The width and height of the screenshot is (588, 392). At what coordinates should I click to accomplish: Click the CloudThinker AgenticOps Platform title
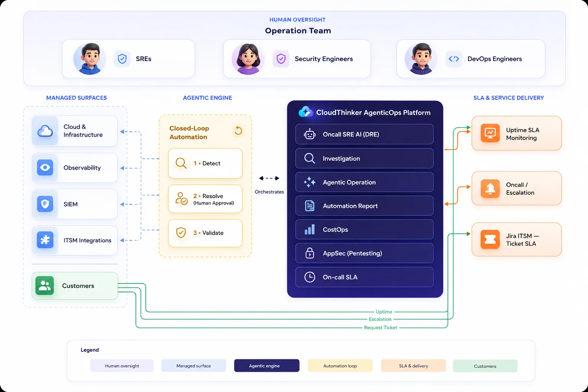click(373, 113)
